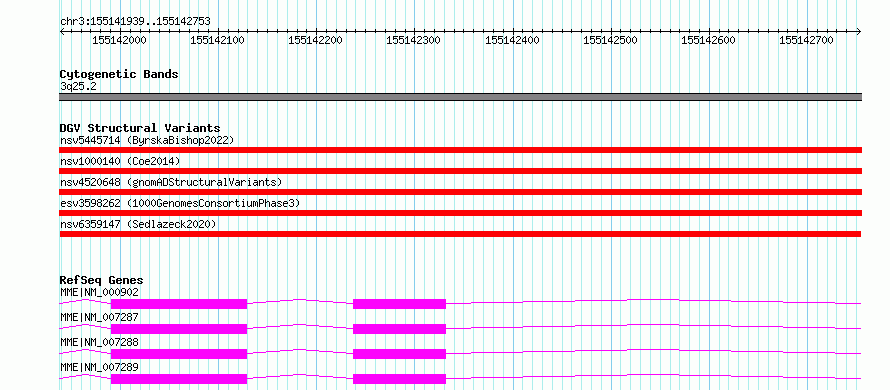Screen dimensions: 890x390
Task: Select the narrower right exon of MME|NM_007287
Action: (400, 329)
